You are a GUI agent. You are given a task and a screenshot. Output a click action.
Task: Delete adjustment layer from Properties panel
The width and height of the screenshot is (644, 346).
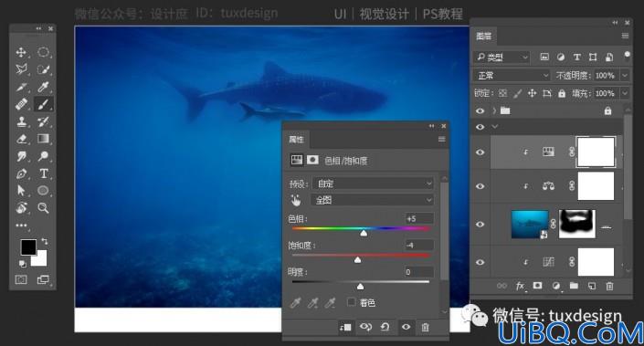point(425,327)
